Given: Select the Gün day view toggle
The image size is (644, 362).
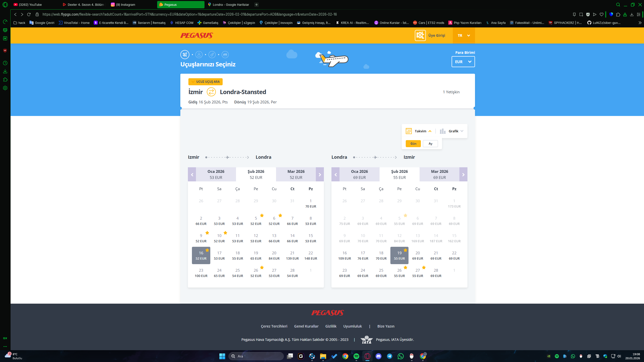Looking at the screenshot, I should (x=413, y=144).
